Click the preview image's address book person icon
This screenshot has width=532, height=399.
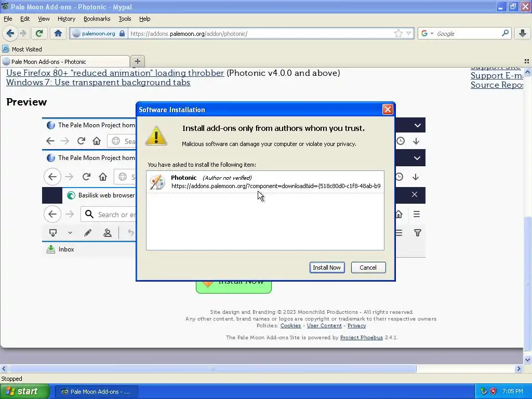point(108,233)
